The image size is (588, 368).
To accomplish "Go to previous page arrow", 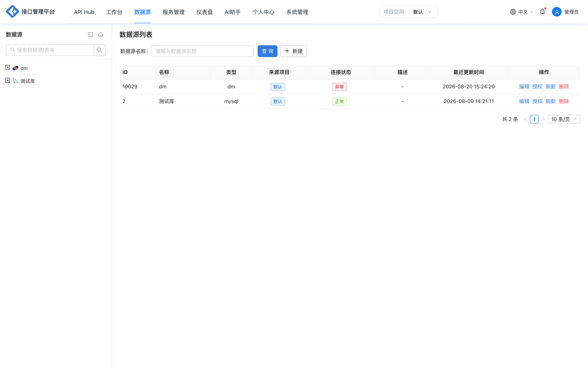I will pos(525,119).
